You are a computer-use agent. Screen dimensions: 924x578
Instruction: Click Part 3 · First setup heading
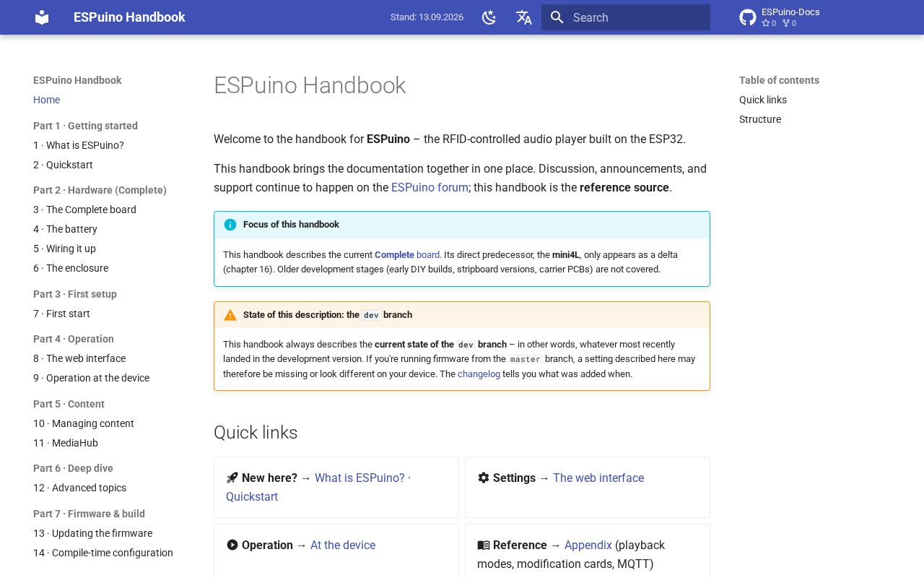coord(75,294)
